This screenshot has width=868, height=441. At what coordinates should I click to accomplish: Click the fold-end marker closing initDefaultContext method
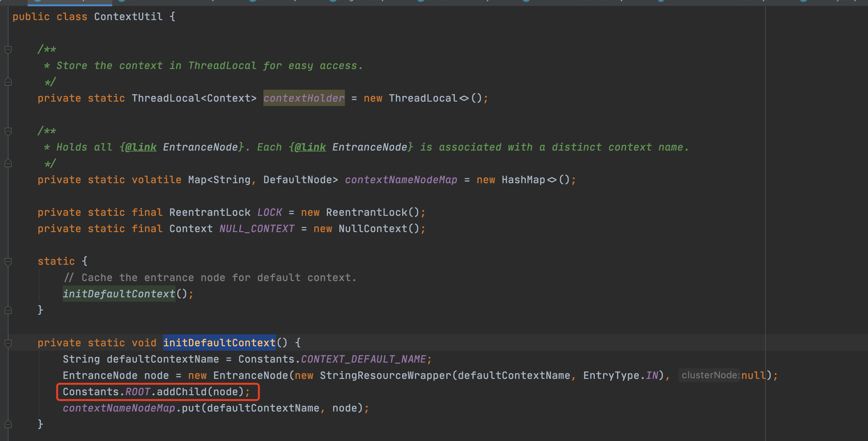tap(8, 424)
